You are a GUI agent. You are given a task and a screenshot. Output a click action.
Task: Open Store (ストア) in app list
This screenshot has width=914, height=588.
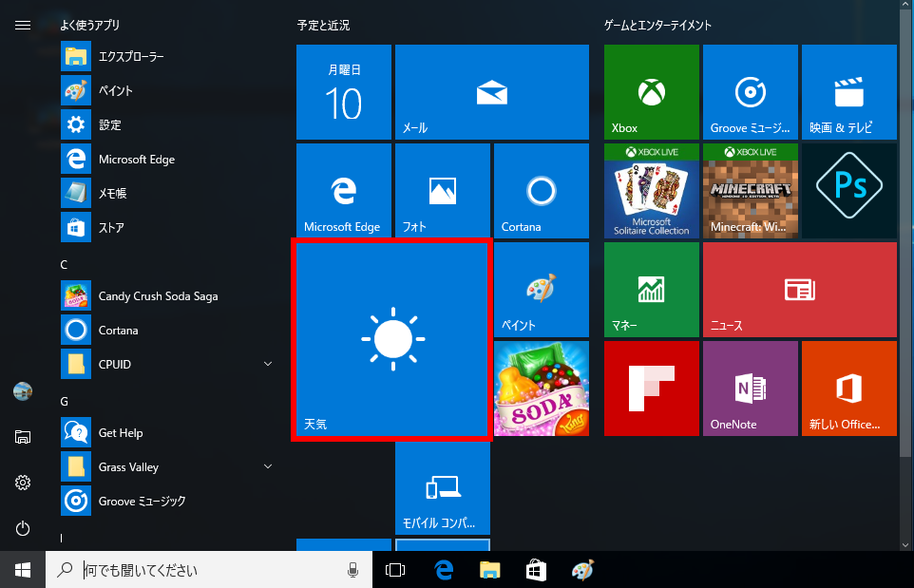166,227
